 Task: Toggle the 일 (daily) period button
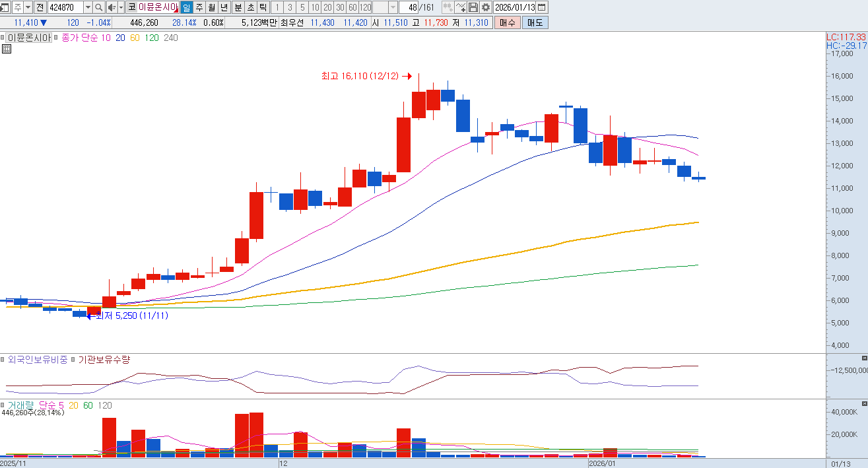186,7
